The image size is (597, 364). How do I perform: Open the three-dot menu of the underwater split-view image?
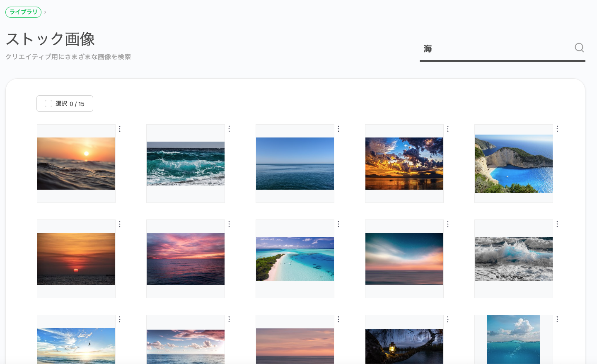557,319
